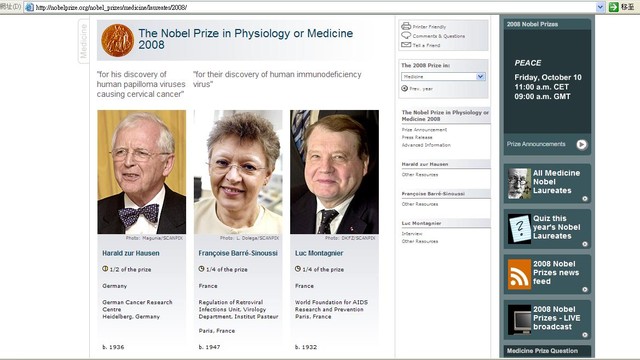
Task: Click the Printer Friendly printer icon
Action: click(x=406, y=26)
